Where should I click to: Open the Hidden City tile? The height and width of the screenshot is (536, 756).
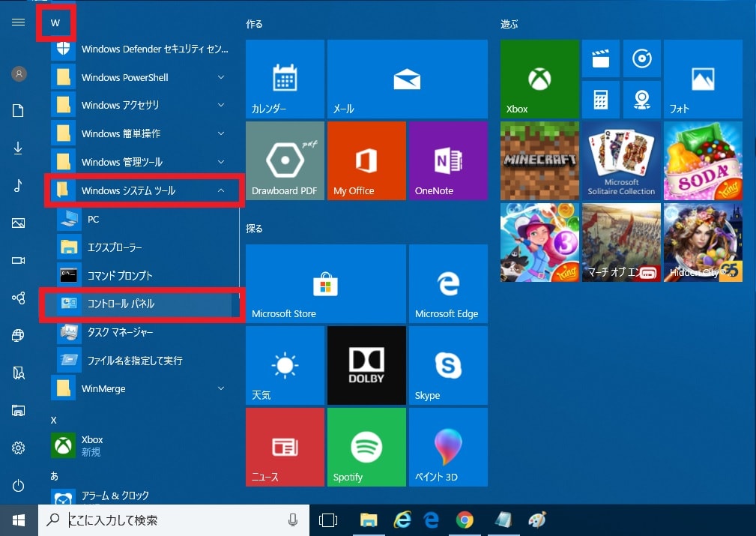click(703, 243)
